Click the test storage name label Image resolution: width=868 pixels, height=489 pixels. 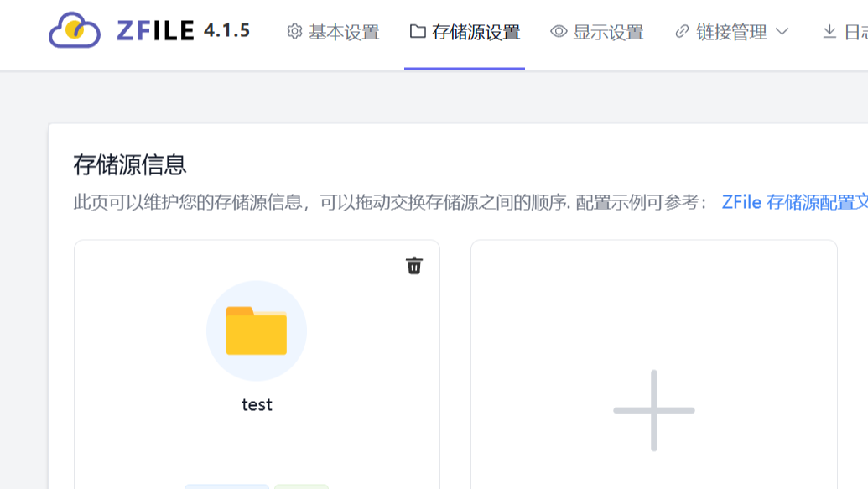(x=257, y=404)
